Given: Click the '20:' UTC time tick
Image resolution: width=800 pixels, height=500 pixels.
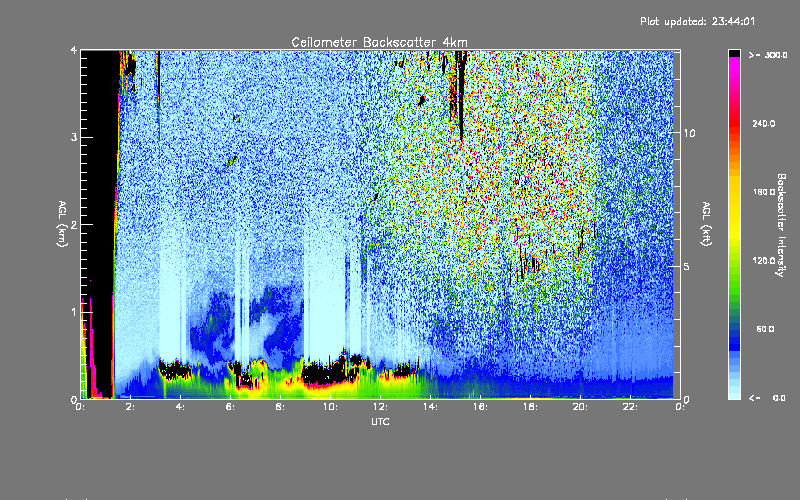Looking at the screenshot, I should coord(580,407).
